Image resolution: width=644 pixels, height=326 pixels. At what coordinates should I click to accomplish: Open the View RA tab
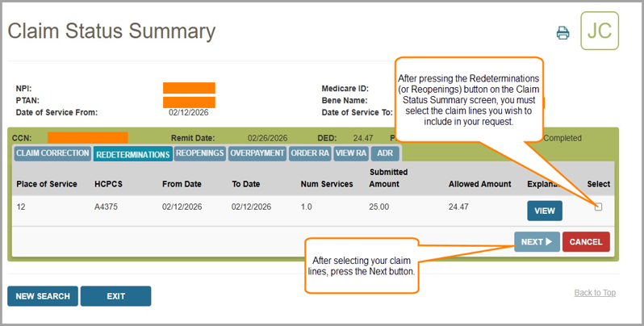coord(351,153)
